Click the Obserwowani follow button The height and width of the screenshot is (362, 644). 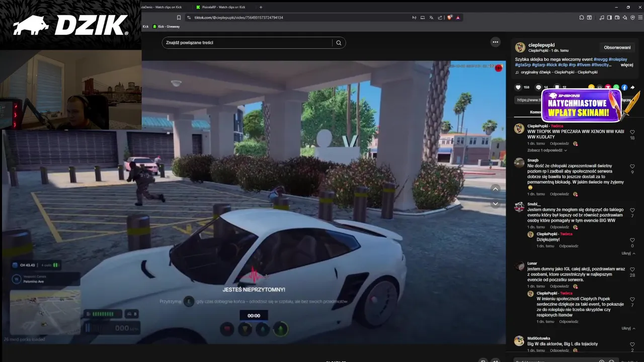[x=617, y=47]
